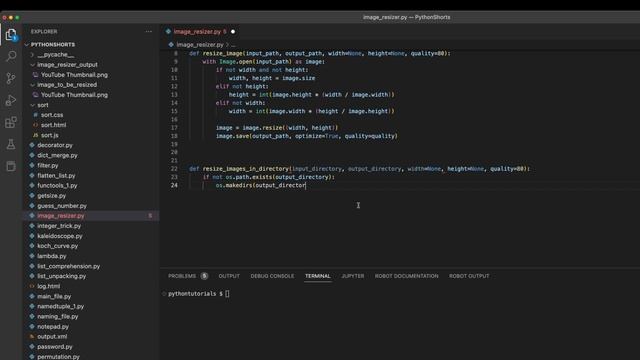
Task: Switch to the DEBUG CONSOLE tab
Action: [x=272, y=276]
